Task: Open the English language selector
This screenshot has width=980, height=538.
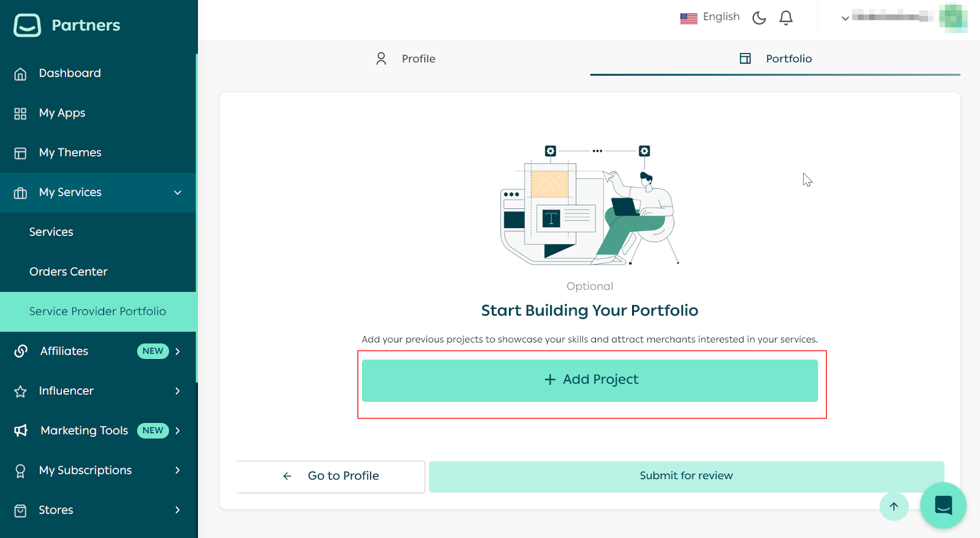Action: tap(710, 17)
